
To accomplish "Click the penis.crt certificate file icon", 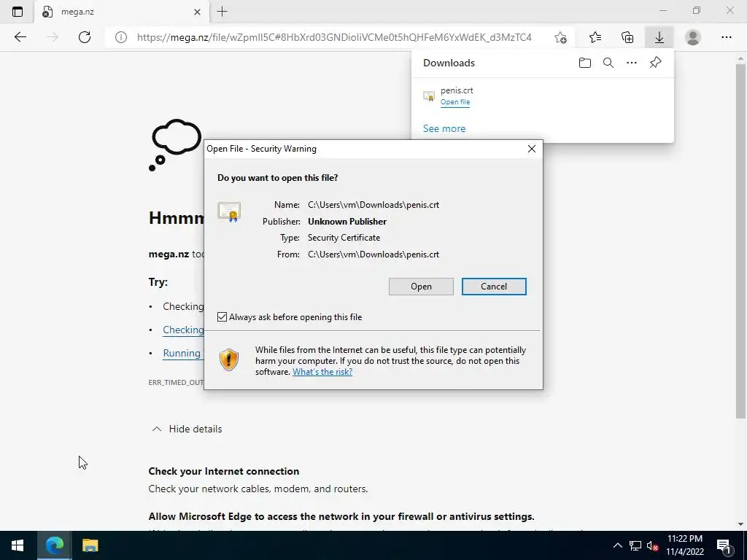I will (429, 96).
